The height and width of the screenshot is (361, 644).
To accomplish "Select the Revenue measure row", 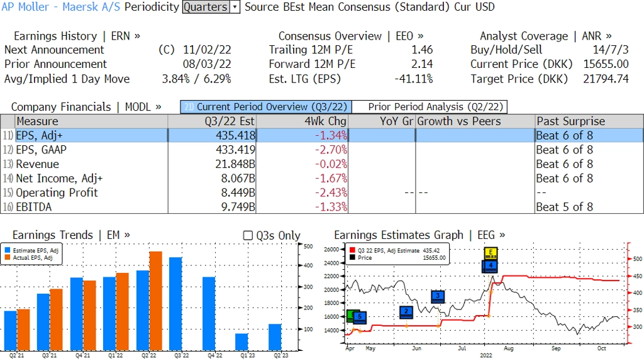I will tap(321, 164).
